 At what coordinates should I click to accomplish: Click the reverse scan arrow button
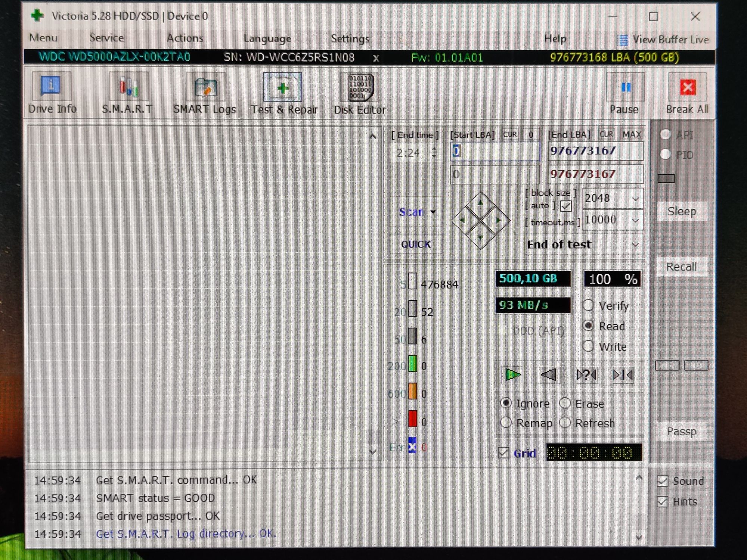coord(549,374)
